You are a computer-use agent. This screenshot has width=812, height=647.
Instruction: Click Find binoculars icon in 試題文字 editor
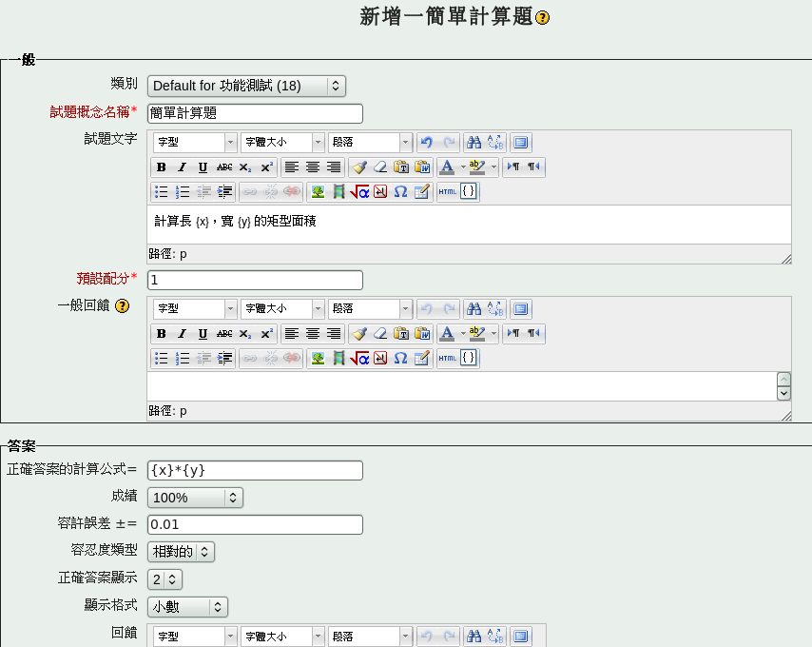coord(474,143)
